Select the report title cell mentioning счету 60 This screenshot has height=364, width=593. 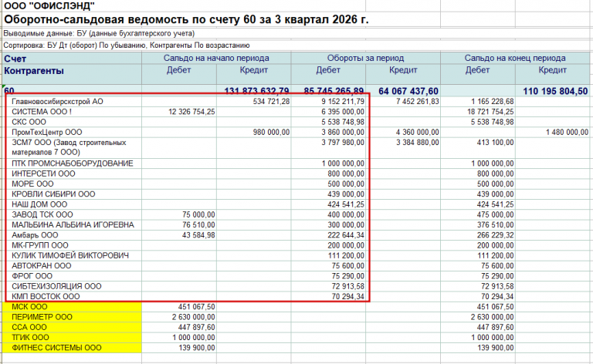pos(186,19)
